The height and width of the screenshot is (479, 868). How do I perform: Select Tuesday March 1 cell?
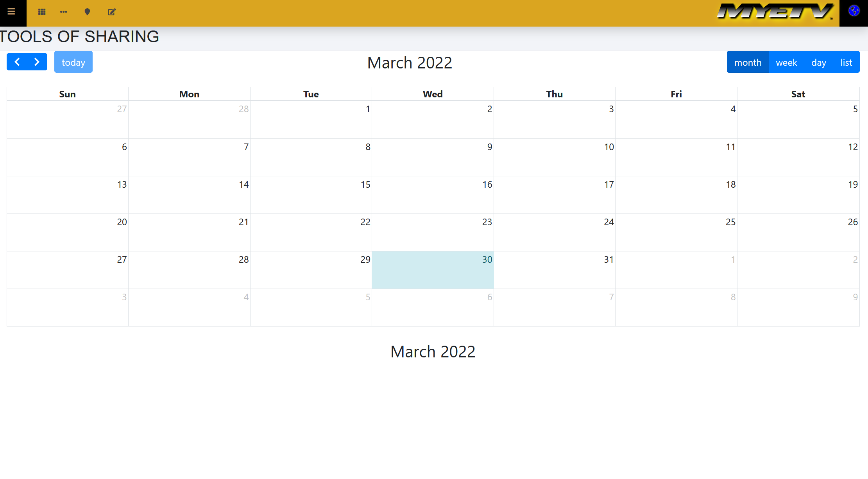[x=311, y=120]
